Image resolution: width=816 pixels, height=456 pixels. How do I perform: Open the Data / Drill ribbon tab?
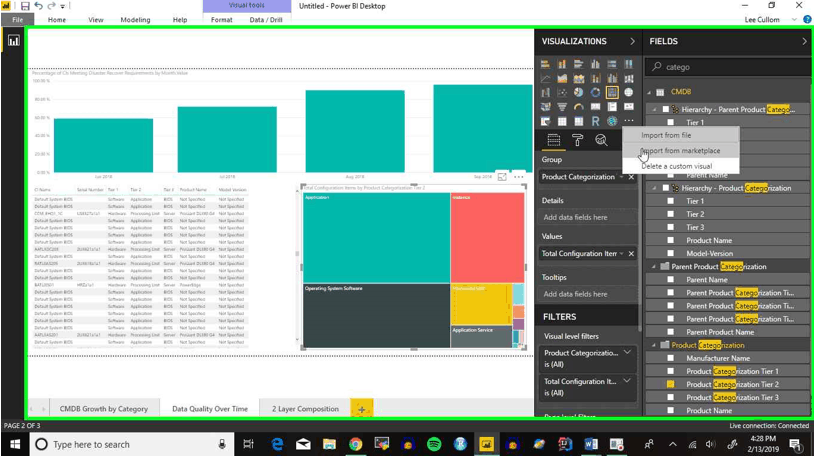point(265,20)
